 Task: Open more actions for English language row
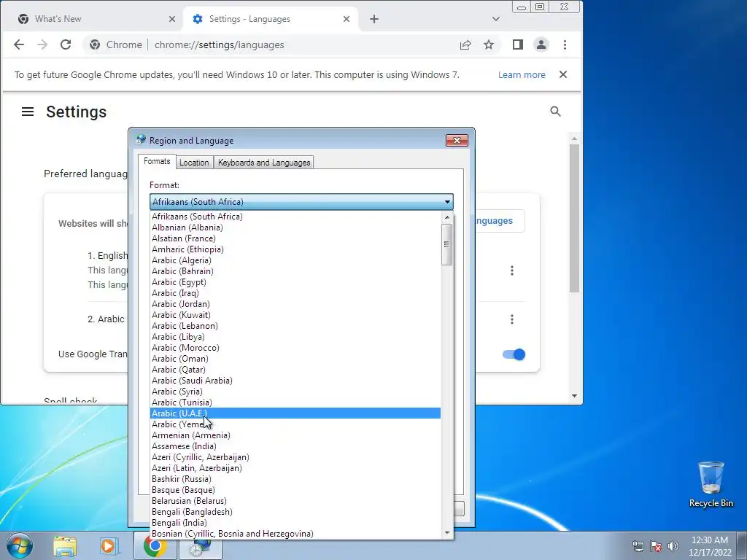pyautogui.click(x=512, y=271)
